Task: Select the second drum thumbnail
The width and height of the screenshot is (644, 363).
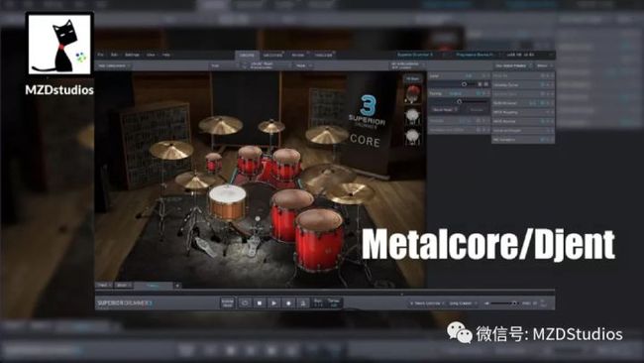Action: (x=412, y=116)
